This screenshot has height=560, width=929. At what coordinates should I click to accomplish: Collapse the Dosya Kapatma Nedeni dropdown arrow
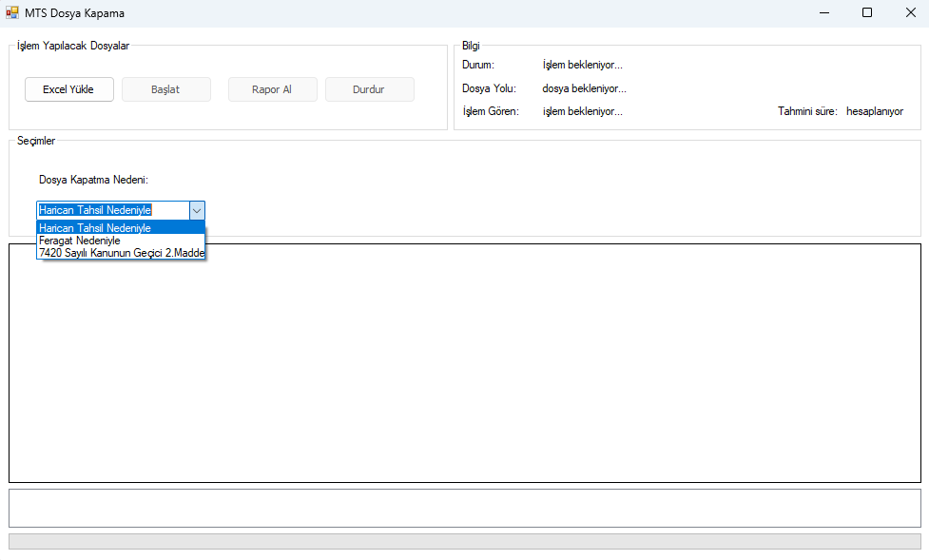(197, 210)
